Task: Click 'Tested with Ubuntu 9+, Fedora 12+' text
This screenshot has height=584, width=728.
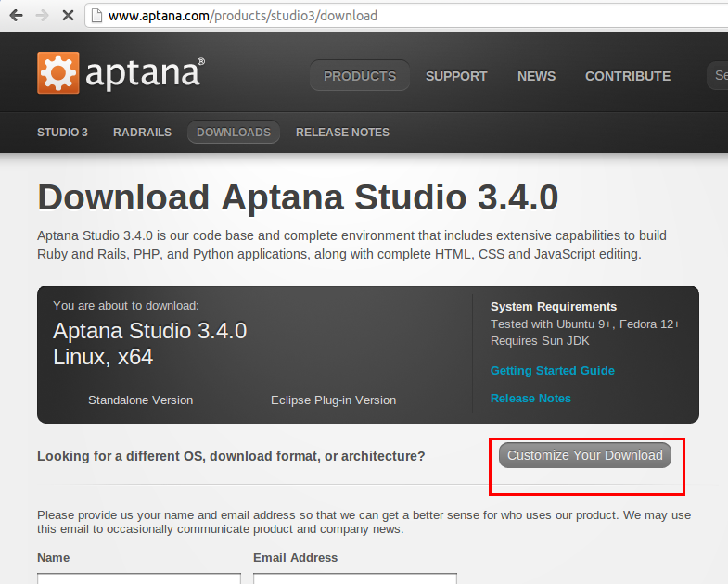Action: pyautogui.click(x=585, y=324)
